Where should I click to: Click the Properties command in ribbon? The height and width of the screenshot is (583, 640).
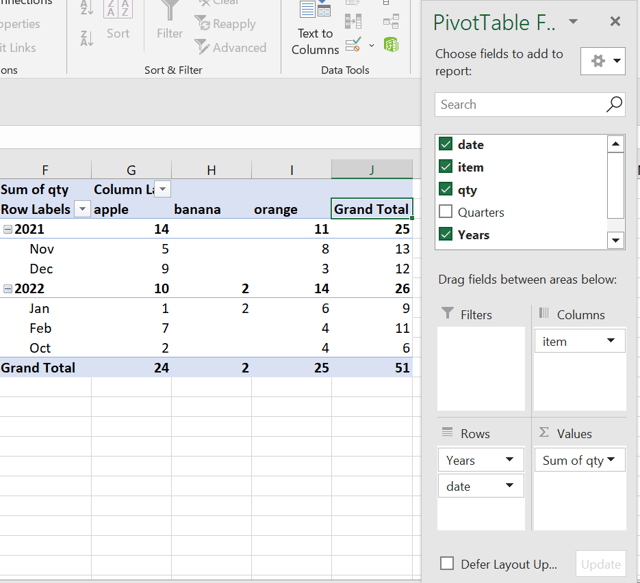(20, 24)
